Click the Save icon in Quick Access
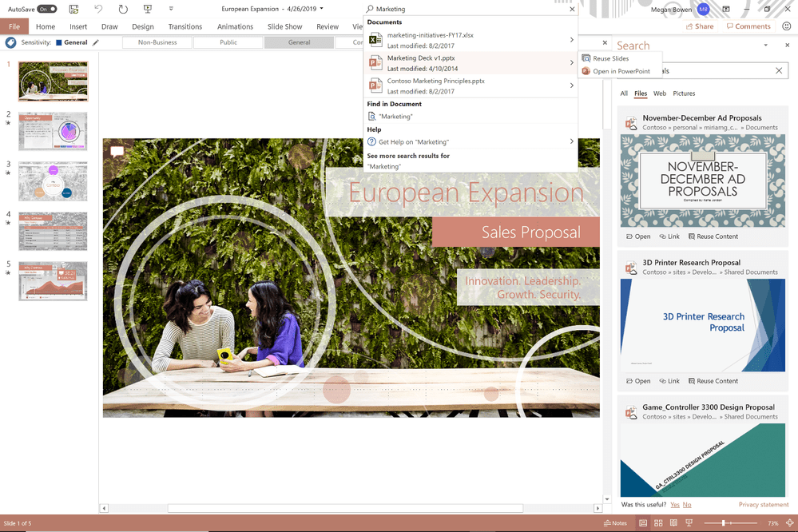Screen dimensions: 798x532 pyautogui.click(x=73, y=10)
